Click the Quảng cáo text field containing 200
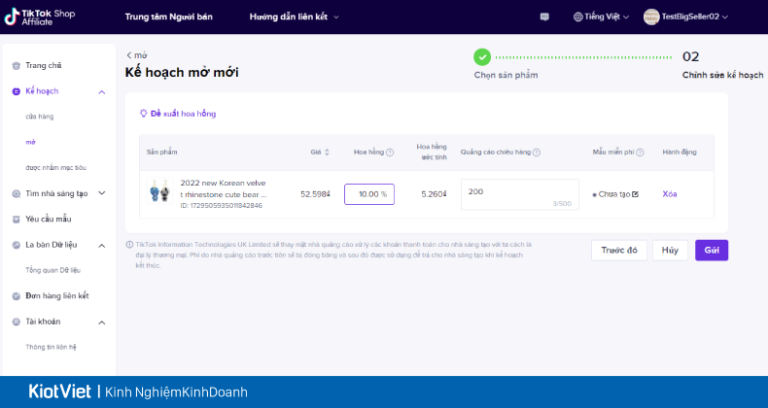This screenshot has height=408, width=768. pos(520,194)
